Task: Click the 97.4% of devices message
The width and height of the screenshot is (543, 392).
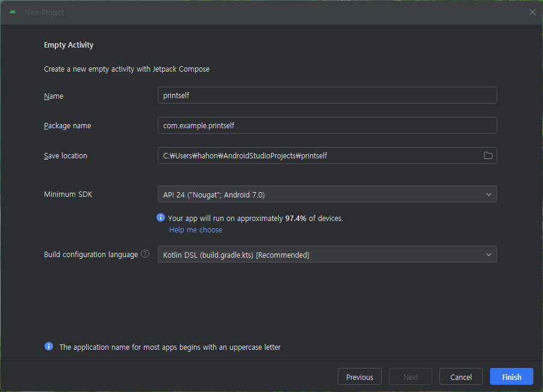Action: [256, 219]
